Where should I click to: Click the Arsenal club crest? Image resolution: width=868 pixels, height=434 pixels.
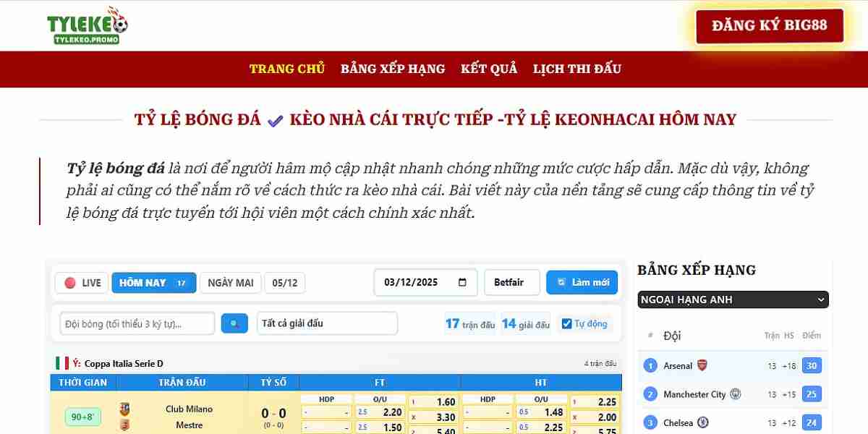(x=702, y=365)
